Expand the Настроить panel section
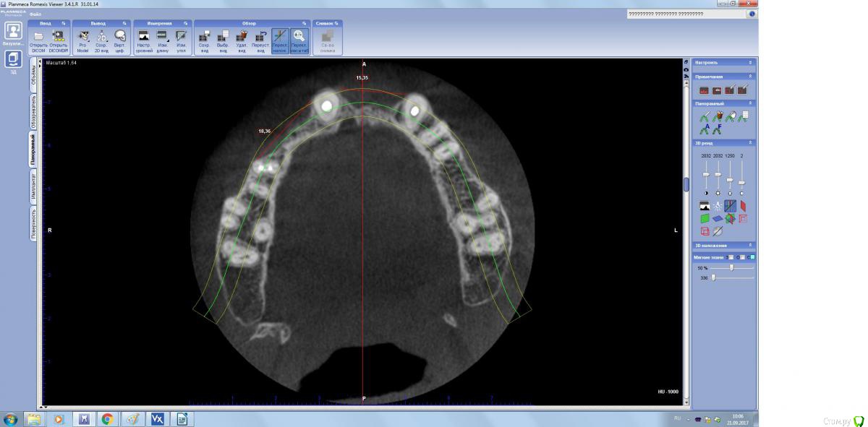 click(750, 63)
